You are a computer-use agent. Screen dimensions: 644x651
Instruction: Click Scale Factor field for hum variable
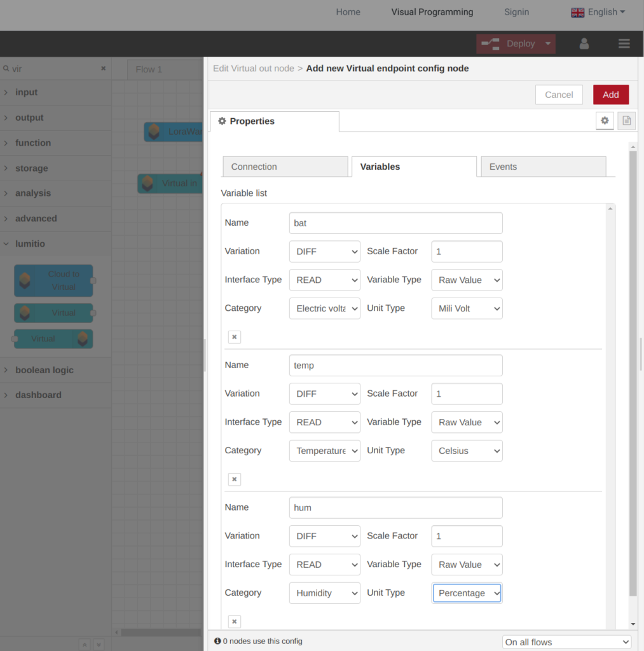coord(467,536)
